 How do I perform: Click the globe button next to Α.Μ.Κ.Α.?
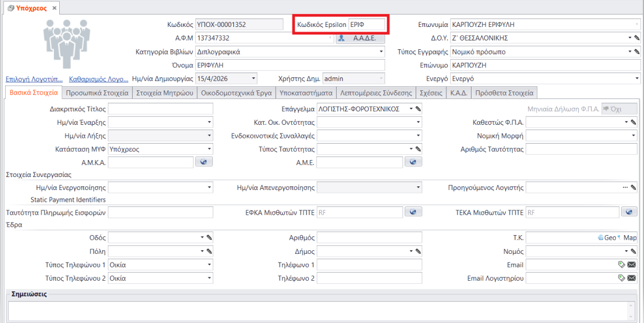pos(203,162)
